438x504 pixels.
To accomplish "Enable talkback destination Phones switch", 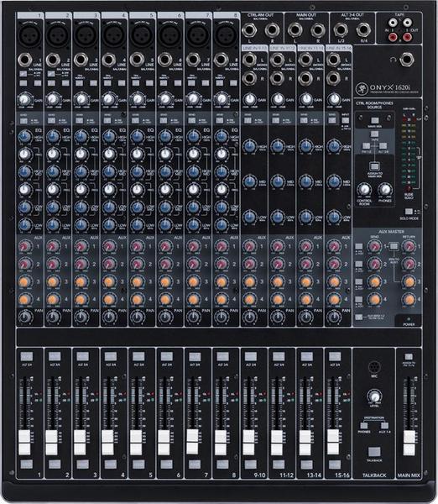I will coord(364,426).
